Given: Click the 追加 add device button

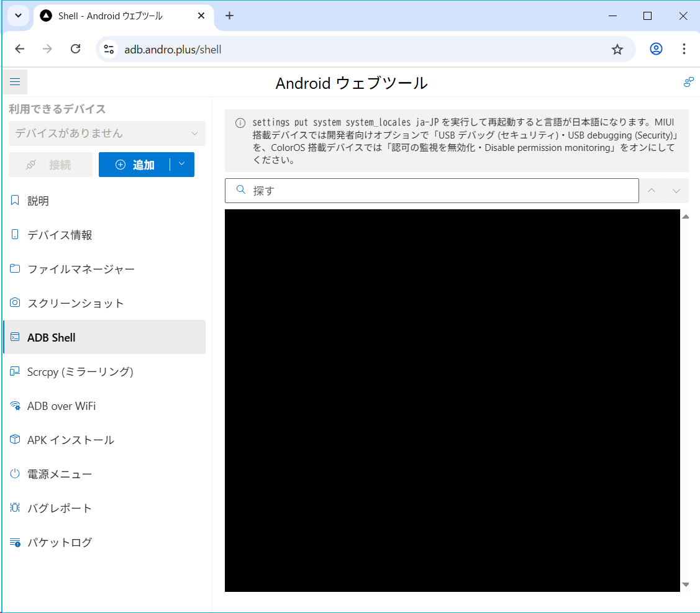Looking at the screenshot, I should (x=135, y=165).
